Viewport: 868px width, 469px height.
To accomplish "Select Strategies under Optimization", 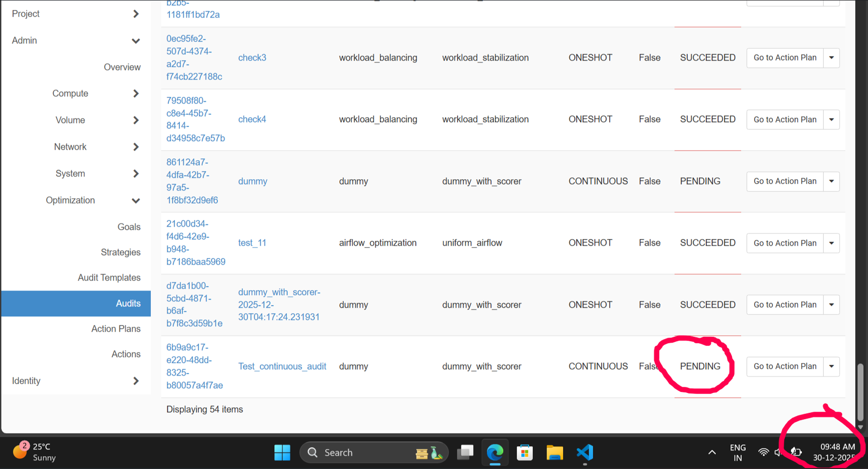I will pos(120,252).
